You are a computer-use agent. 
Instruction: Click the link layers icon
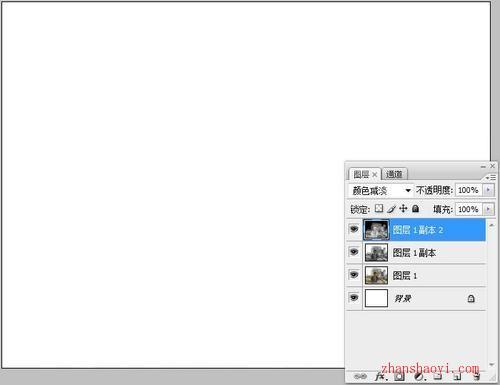click(360, 377)
